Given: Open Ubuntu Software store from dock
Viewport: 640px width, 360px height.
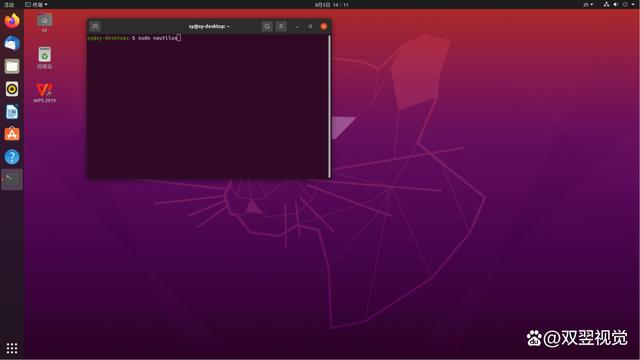Looking at the screenshot, I should [x=12, y=134].
